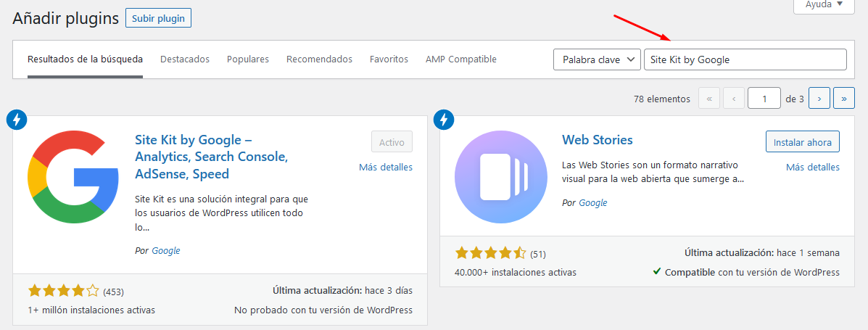The height and width of the screenshot is (330, 868).
Task: Click the (453) ratings count
Action: pos(113,292)
